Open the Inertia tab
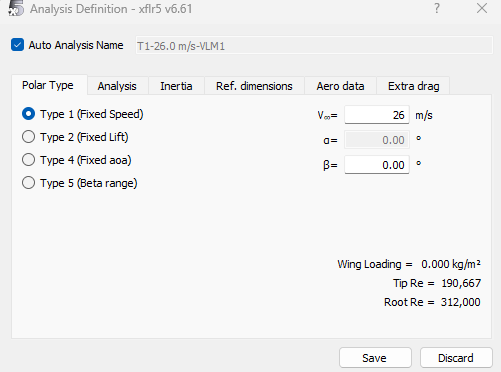501x372 pixels. coord(176,86)
